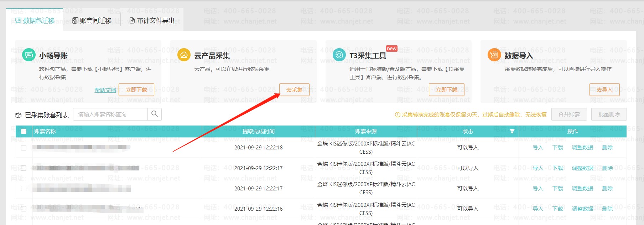
Task: Click the 账套来源 cell in the 12:22:16 row
Action: coord(366,209)
